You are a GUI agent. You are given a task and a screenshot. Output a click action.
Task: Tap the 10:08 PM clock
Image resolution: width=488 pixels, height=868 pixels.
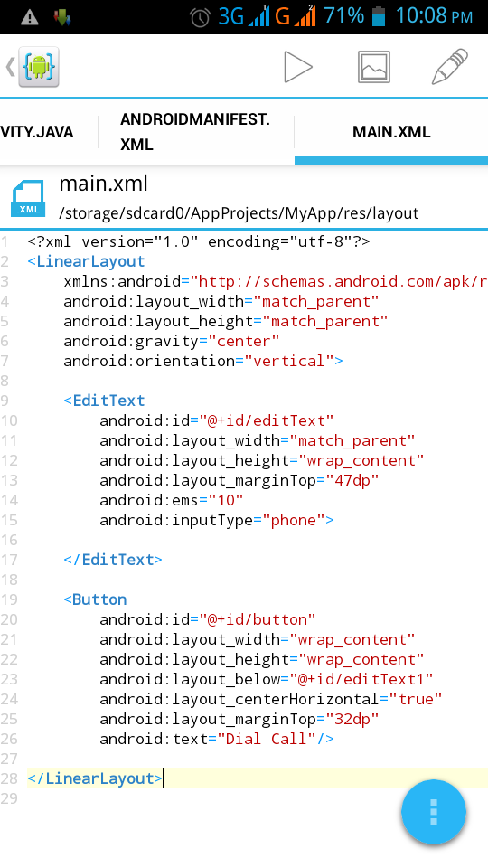click(x=434, y=16)
